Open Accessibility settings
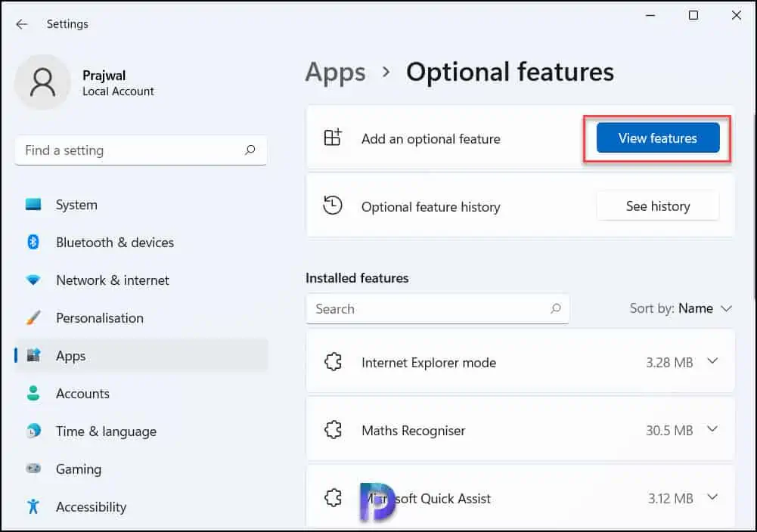Screen dimensions: 757x532 pyautogui.click(x=141, y=506)
